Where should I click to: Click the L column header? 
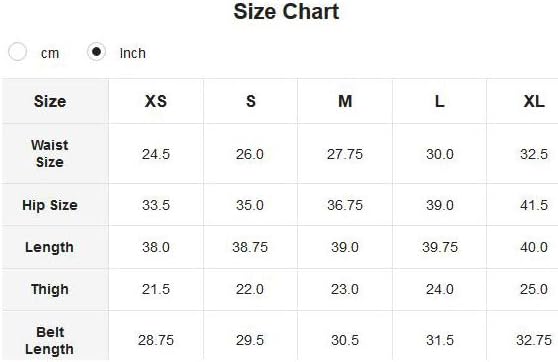tap(439, 101)
